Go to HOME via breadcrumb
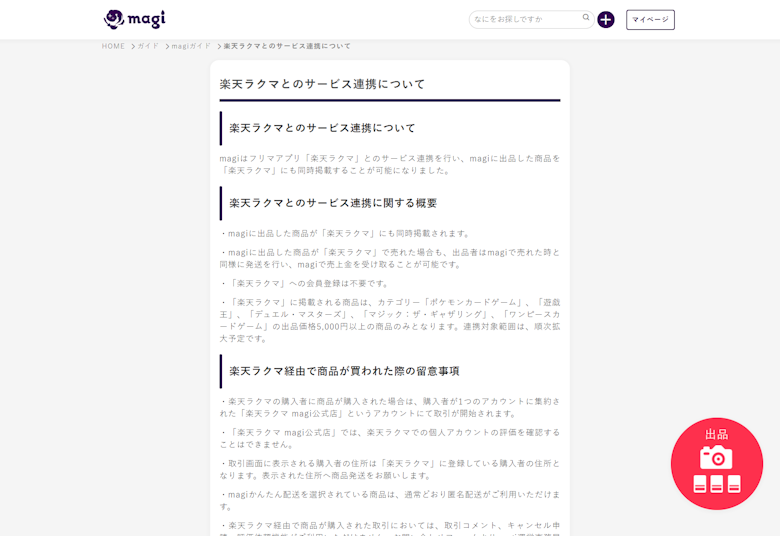The width and height of the screenshot is (780, 536). pyautogui.click(x=113, y=46)
